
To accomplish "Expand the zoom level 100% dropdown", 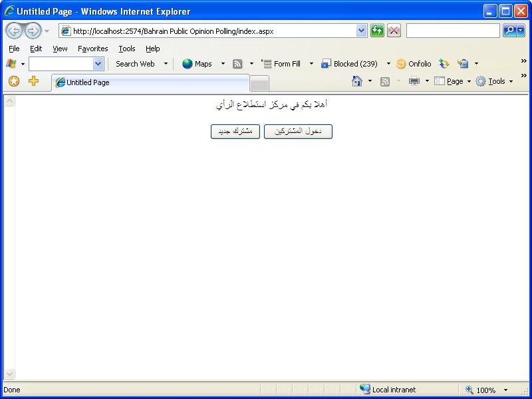I will click(505, 390).
